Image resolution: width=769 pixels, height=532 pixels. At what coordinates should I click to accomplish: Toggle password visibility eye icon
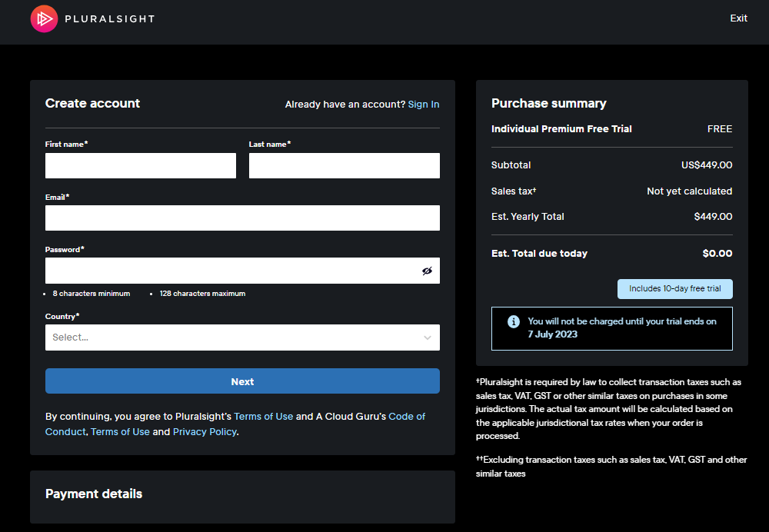[427, 271]
